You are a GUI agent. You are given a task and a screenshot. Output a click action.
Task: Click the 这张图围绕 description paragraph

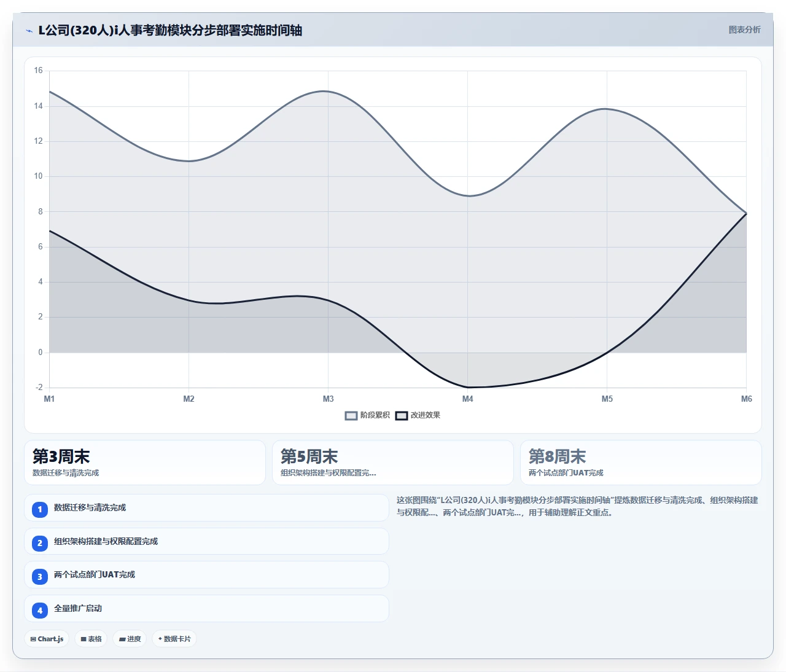tap(577, 506)
